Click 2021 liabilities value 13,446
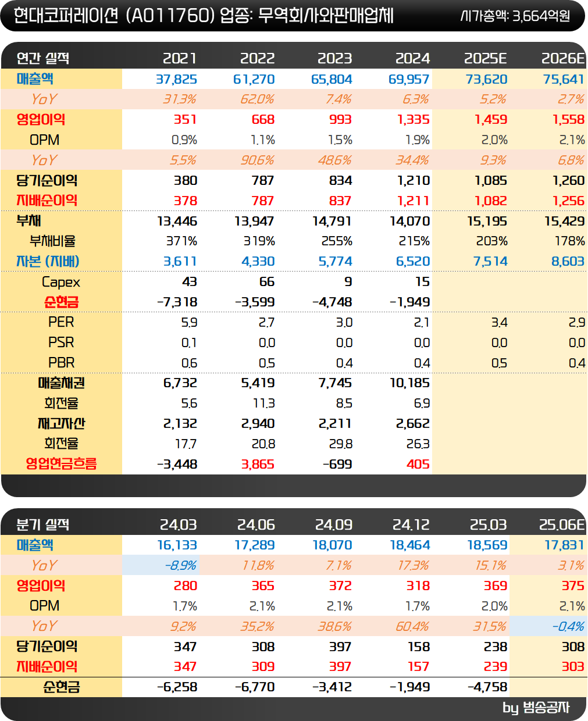This screenshot has width=588, height=721. tap(177, 221)
